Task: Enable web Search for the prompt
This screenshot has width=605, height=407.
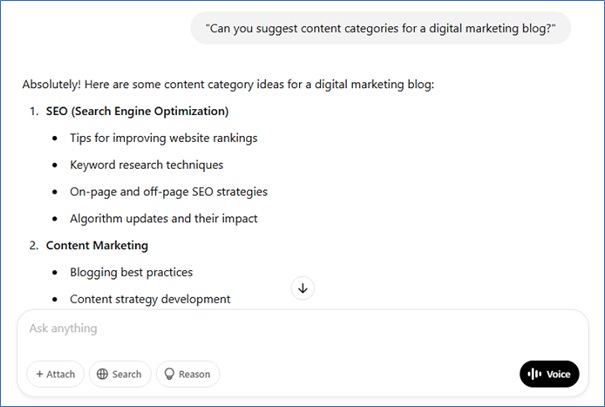Action: pos(120,374)
